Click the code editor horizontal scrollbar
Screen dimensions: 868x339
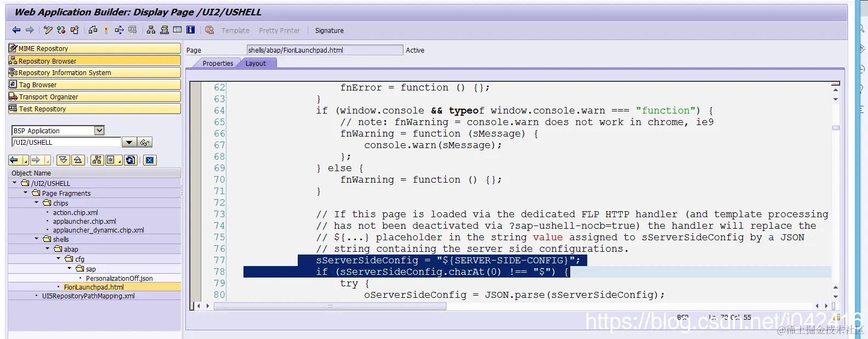330,306
